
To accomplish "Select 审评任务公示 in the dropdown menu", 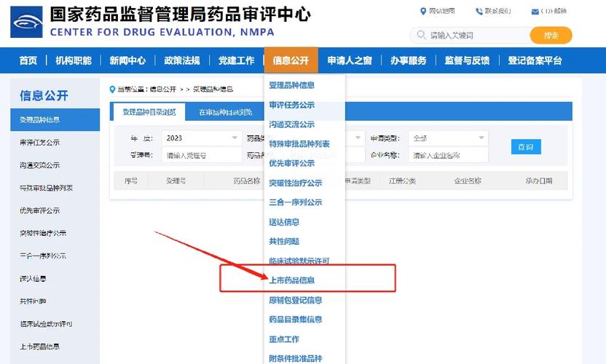I will coord(292,105).
